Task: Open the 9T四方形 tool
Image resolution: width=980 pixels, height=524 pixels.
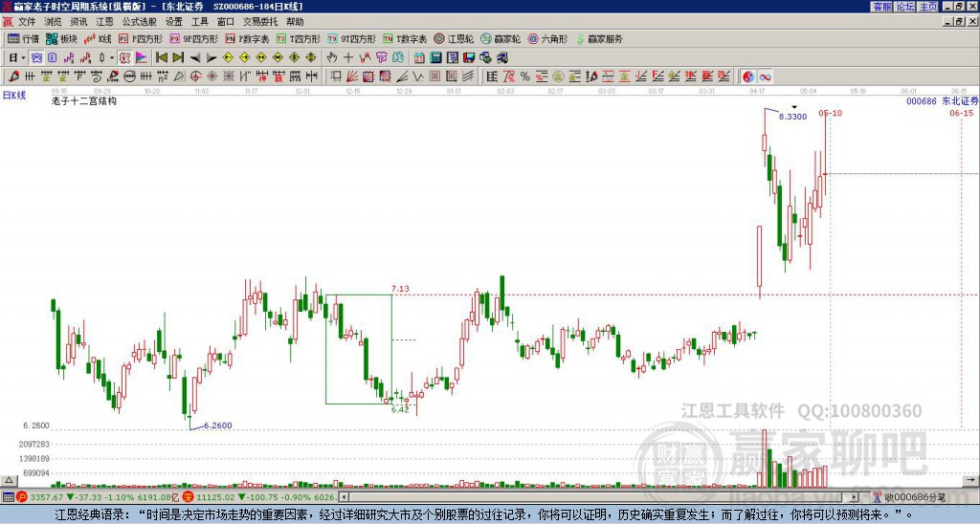Action: click(351, 38)
